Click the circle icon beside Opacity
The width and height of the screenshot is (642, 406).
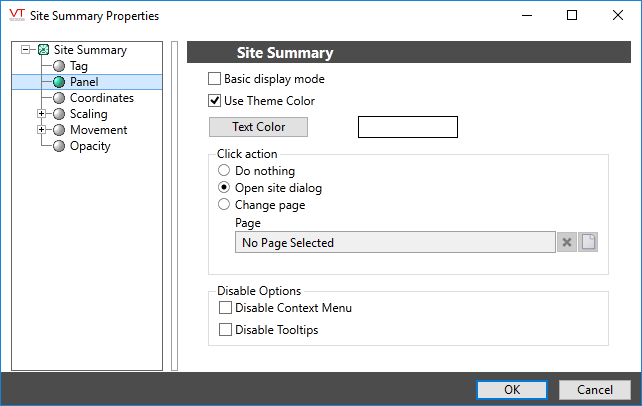coord(59,146)
